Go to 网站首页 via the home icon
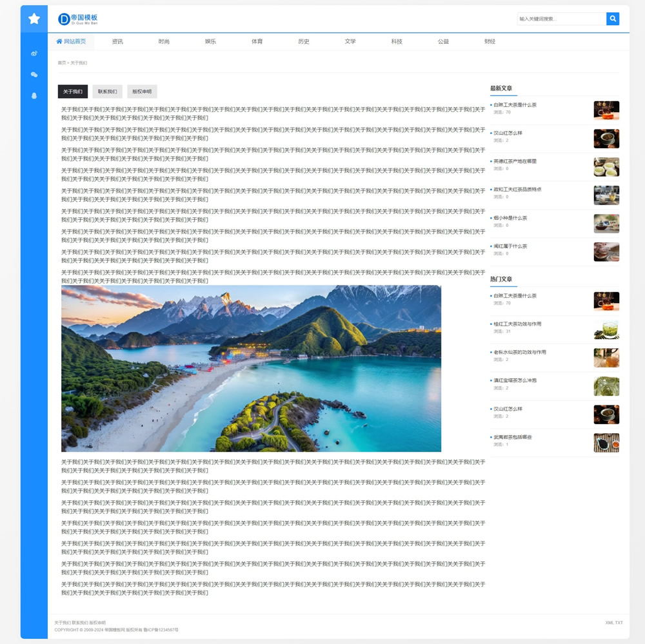This screenshot has width=645, height=644. coord(60,41)
